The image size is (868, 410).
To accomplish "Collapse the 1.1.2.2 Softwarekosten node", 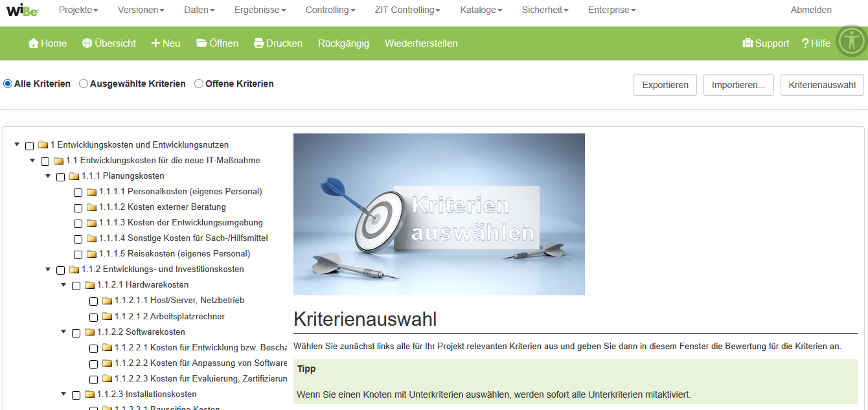I will coord(63,332).
